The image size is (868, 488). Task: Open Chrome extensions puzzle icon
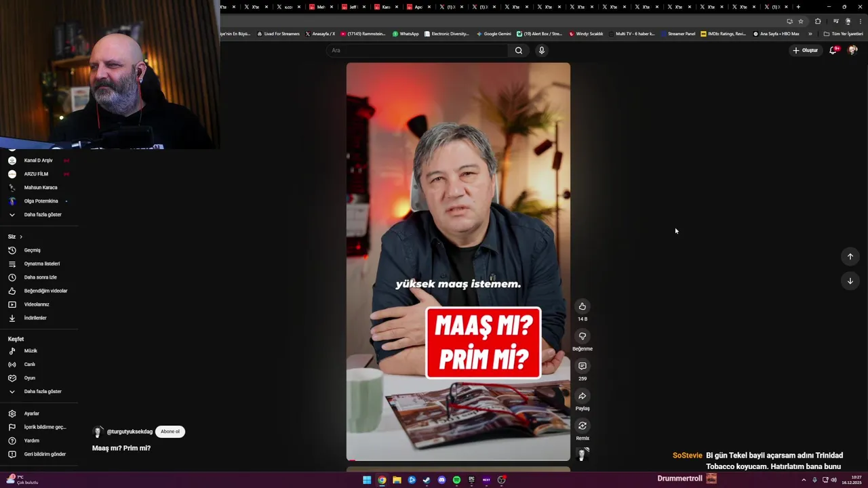coord(817,21)
